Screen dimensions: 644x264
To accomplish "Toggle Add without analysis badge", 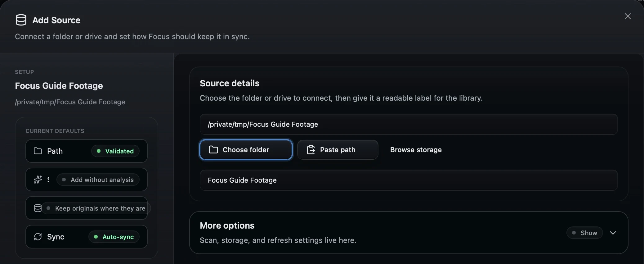I will [x=98, y=180].
